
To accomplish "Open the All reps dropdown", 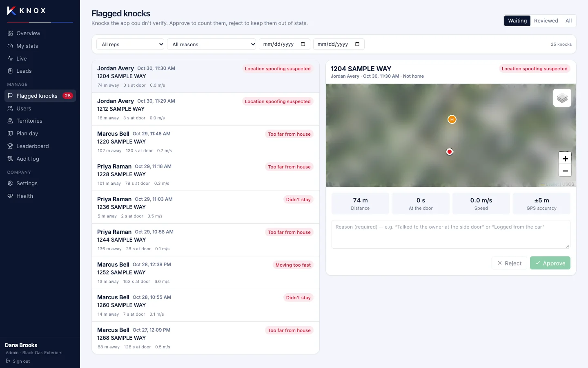I will (130, 44).
